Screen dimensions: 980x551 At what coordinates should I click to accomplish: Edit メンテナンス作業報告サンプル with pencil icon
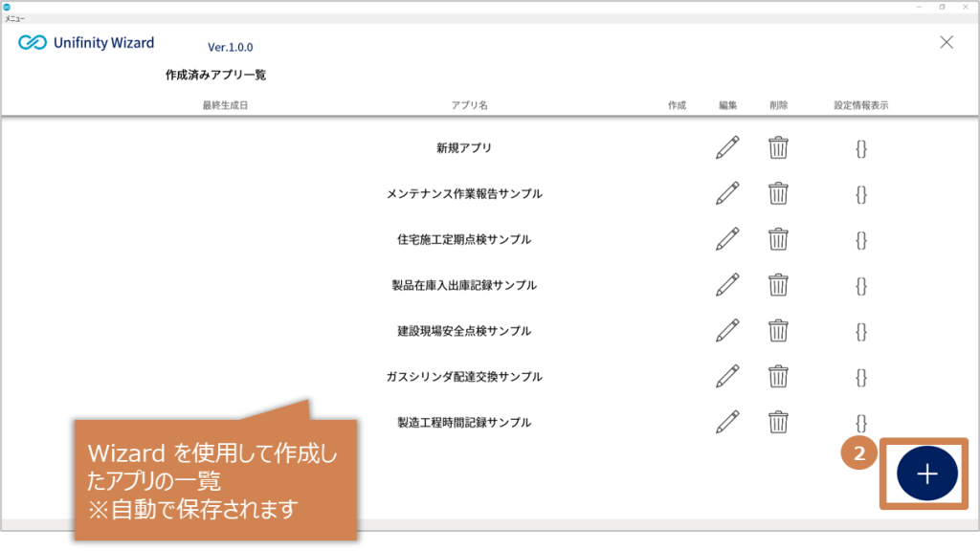click(x=727, y=193)
